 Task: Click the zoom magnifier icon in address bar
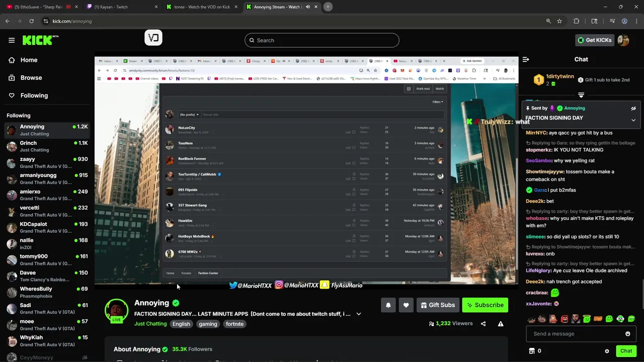tap(548, 21)
